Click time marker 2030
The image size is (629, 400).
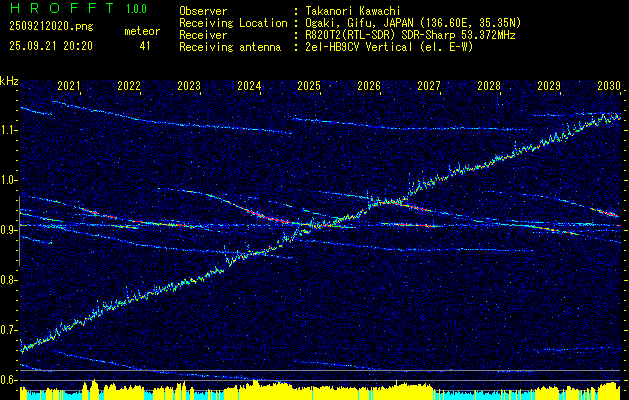click(x=609, y=86)
